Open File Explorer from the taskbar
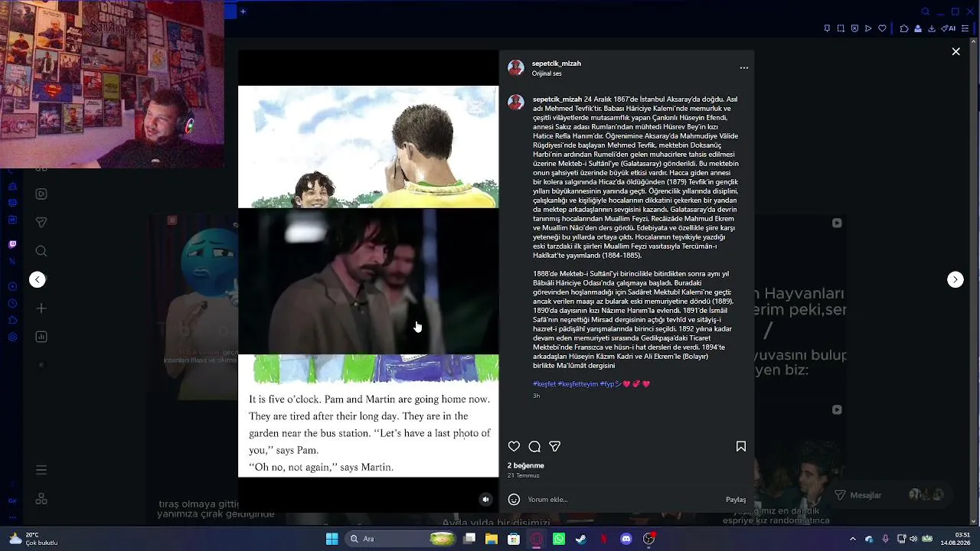 click(x=492, y=539)
